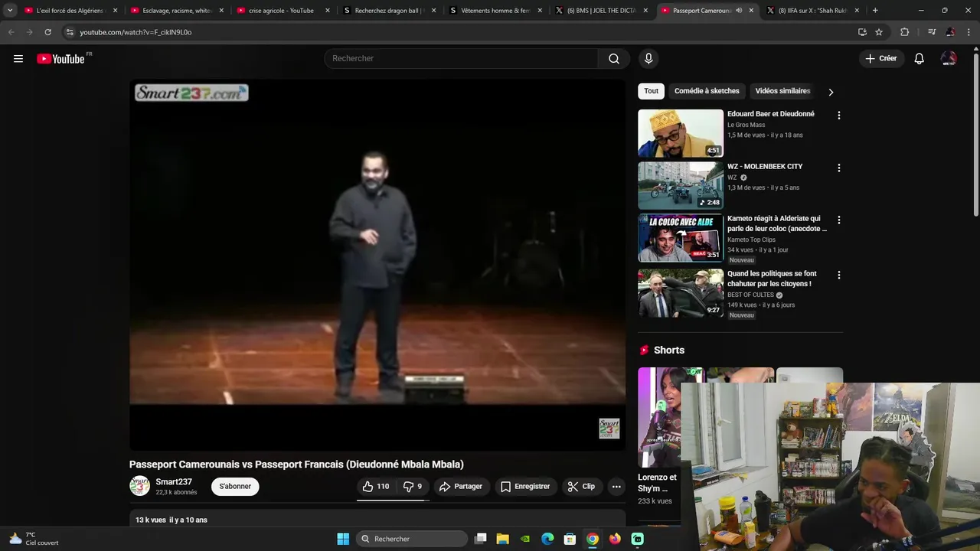Select the Vidéos similaires chip
The width and height of the screenshot is (980, 551).
[x=782, y=91]
